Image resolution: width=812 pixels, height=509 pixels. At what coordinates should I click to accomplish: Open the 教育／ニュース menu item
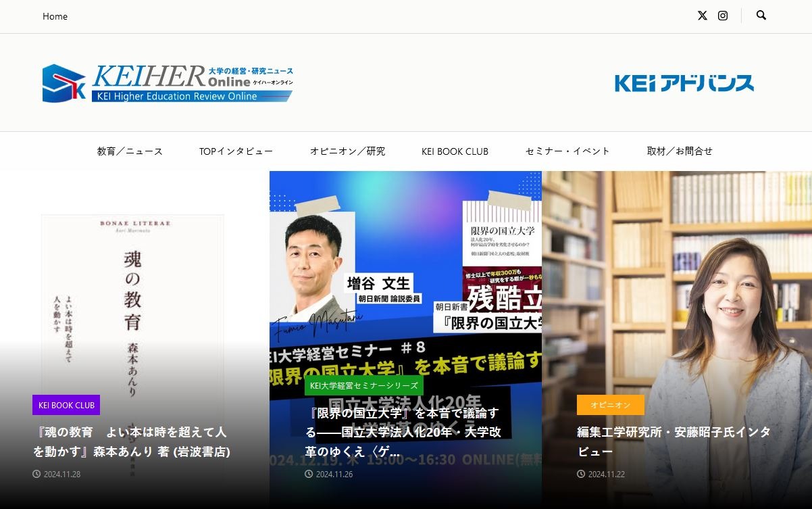130,151
